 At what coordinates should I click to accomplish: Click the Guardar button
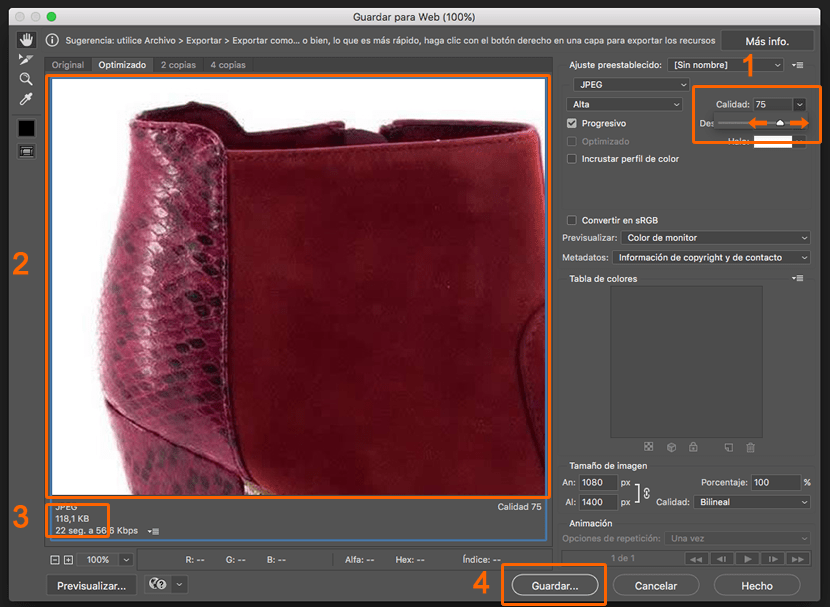[554, 586]
